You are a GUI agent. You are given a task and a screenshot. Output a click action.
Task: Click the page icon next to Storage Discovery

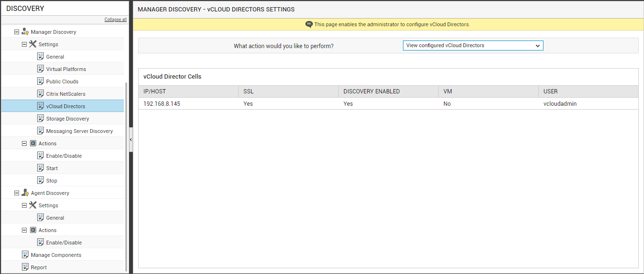[40, 119]
